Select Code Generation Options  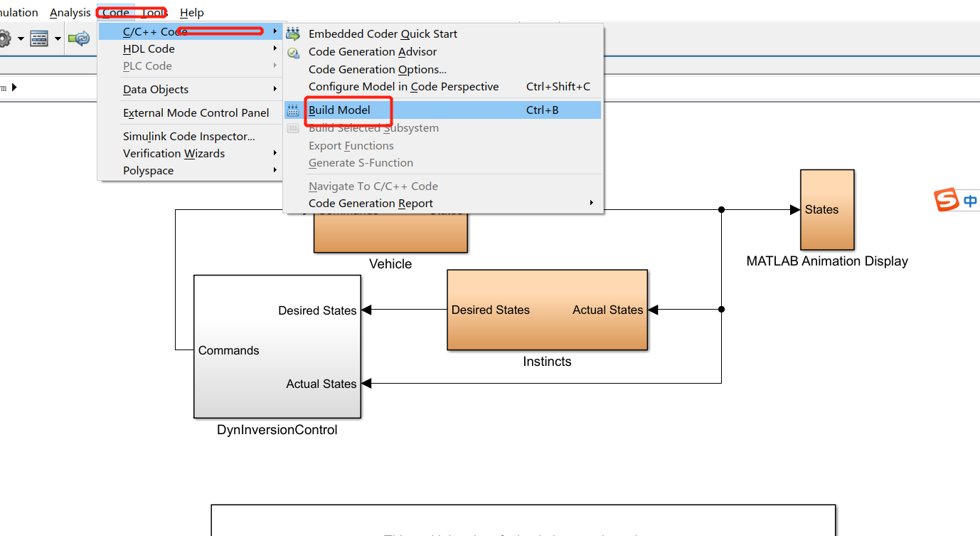click(x=377, y=69)
